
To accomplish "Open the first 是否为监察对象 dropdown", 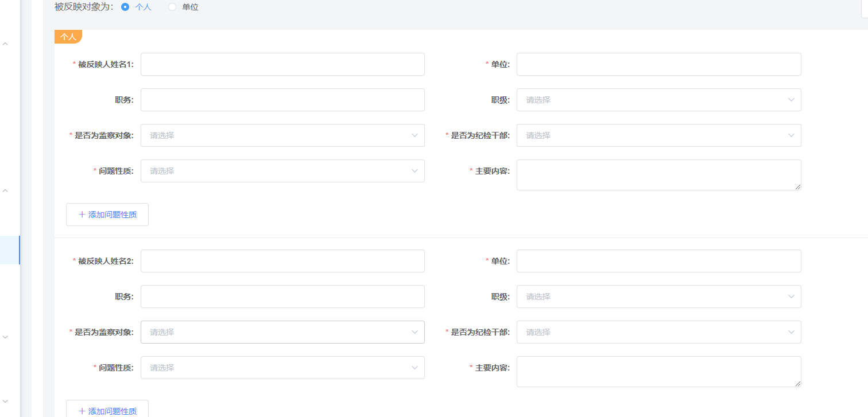I will pyautogui.click(x=282, y=135).
